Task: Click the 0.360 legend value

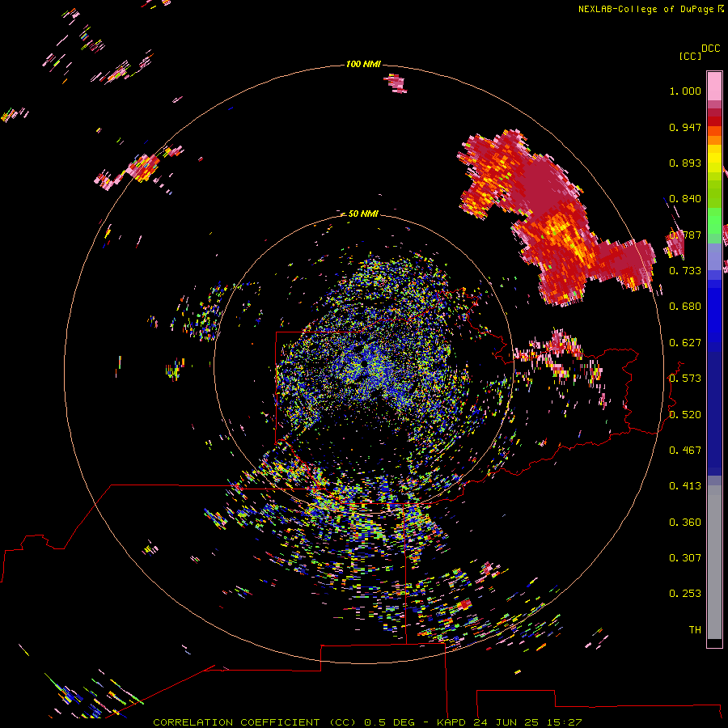Action: pyautogui.click(x=685, y=523)
